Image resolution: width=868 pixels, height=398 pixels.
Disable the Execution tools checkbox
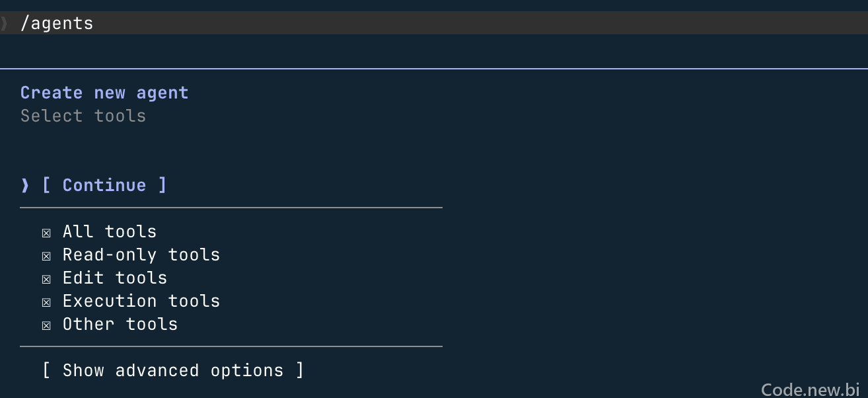tap(46, 302)
